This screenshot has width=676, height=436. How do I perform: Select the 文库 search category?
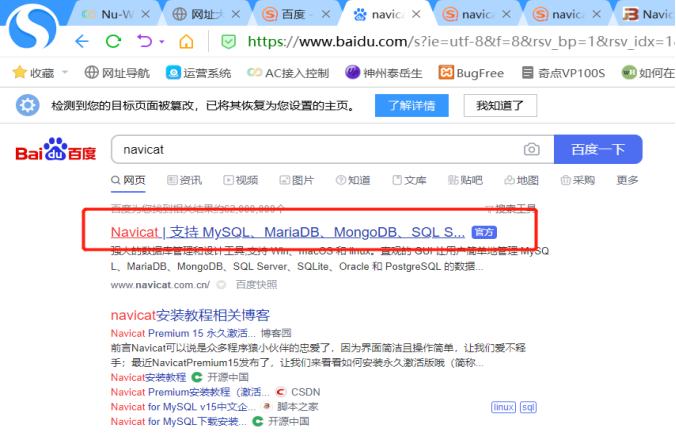(409, 180)
